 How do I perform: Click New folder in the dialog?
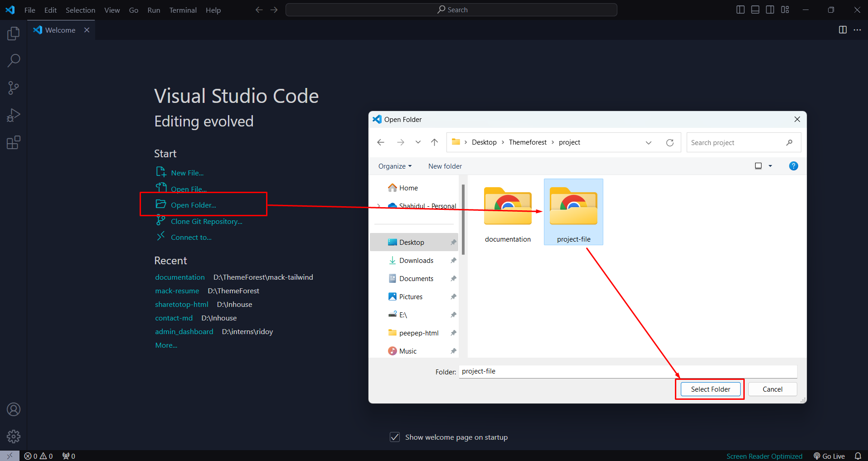tap(445, 166)
